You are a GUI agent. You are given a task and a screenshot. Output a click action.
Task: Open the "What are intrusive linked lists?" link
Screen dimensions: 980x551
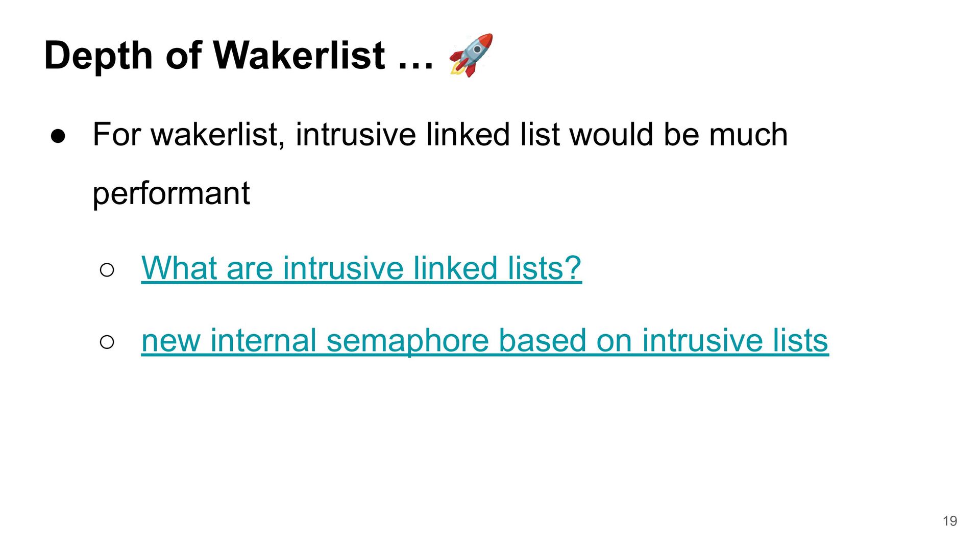(361, 268)
